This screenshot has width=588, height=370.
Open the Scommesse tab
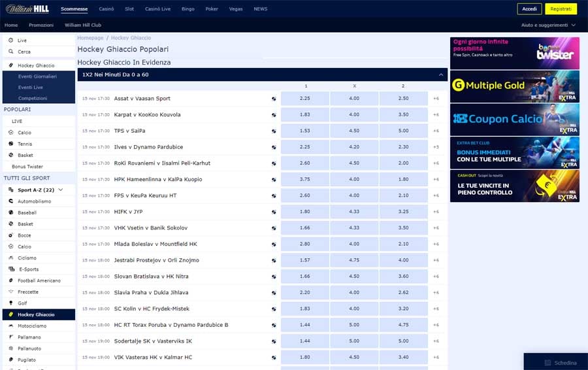coord(74,8)
